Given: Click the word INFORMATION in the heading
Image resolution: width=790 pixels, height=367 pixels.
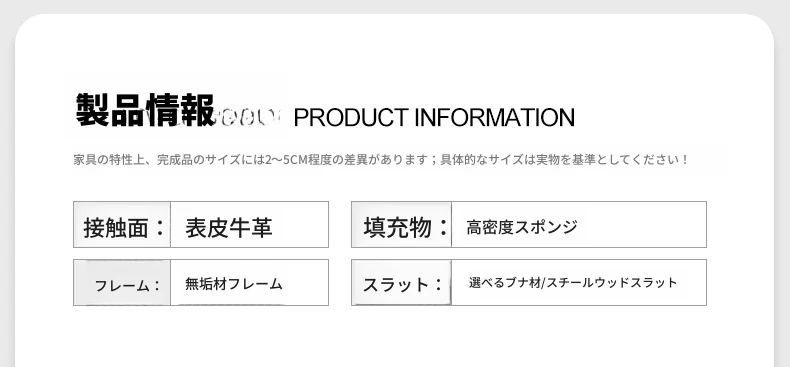Looking at the screenshot, I should tap(494, 117).
